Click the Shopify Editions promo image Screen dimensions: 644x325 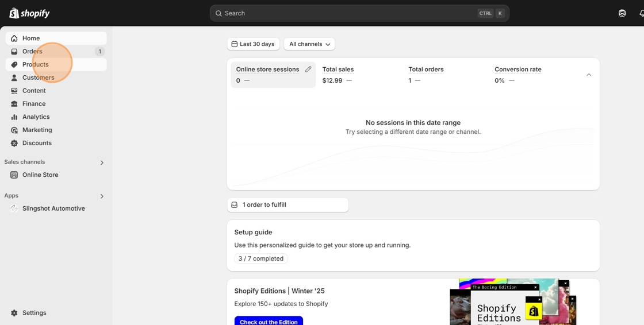pyautogui.click(x=513, y=302)
